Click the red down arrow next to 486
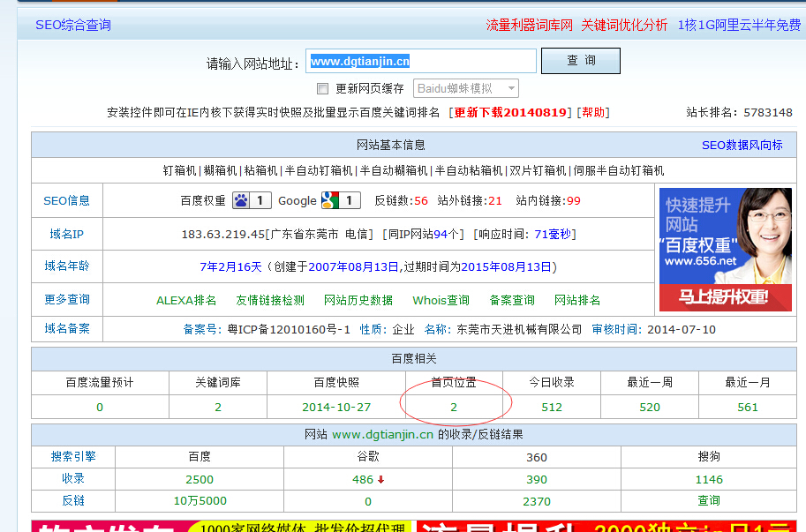Screen dimensions: 806x532 [380, 480]
